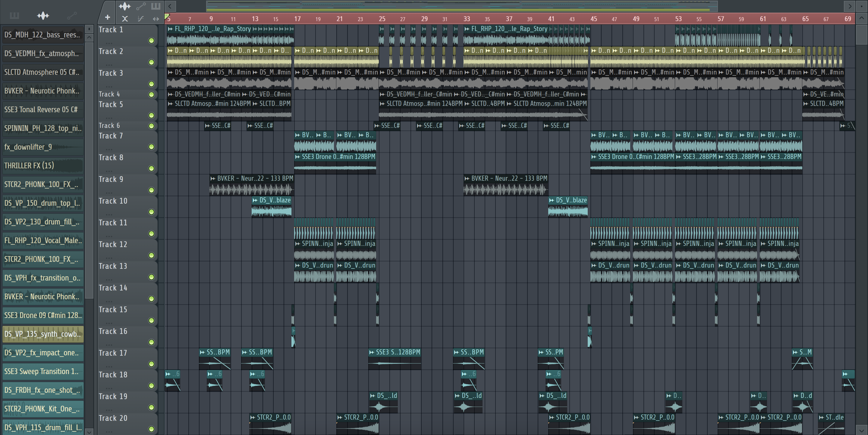Select the DS_..ld clip at bar 25 on Track 19
This screenshot has width=868, height=435.
[383, 403]
